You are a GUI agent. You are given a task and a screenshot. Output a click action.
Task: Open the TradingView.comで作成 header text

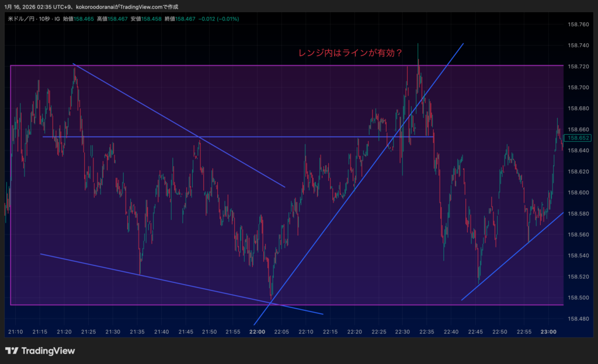(x=152, y=6)
